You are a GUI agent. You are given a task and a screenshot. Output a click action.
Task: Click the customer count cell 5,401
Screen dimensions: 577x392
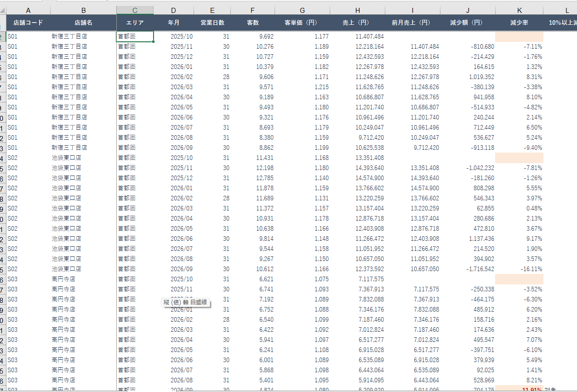252,380
